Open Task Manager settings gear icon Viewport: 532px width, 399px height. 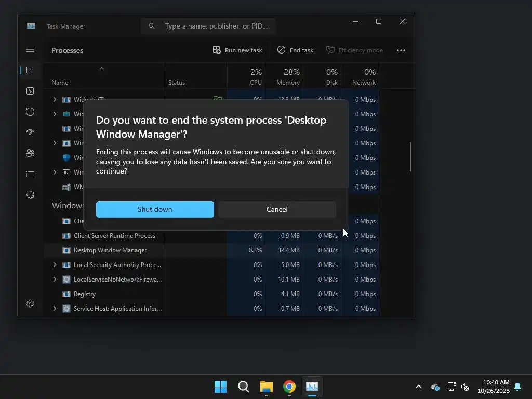pyautogui.click(x=30, y=303)
